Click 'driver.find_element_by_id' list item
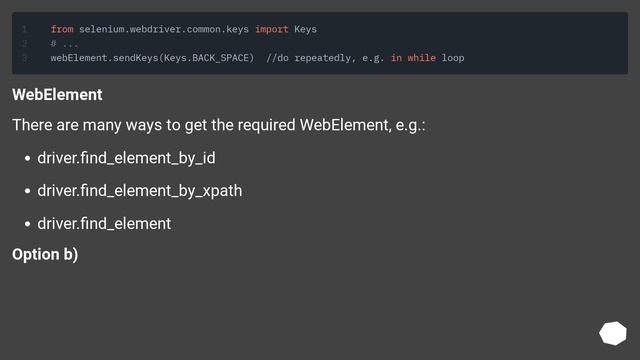 pyautogui.click(x=127, y=158)
